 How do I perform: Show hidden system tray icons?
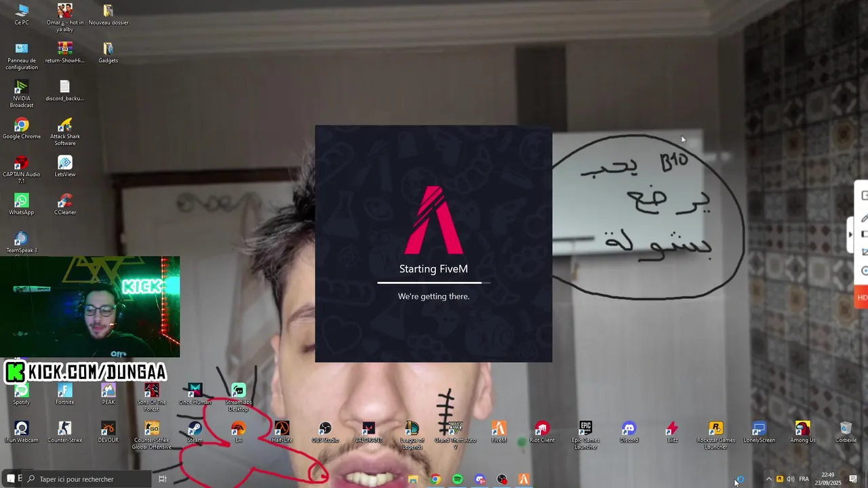[x=768, y=479]
